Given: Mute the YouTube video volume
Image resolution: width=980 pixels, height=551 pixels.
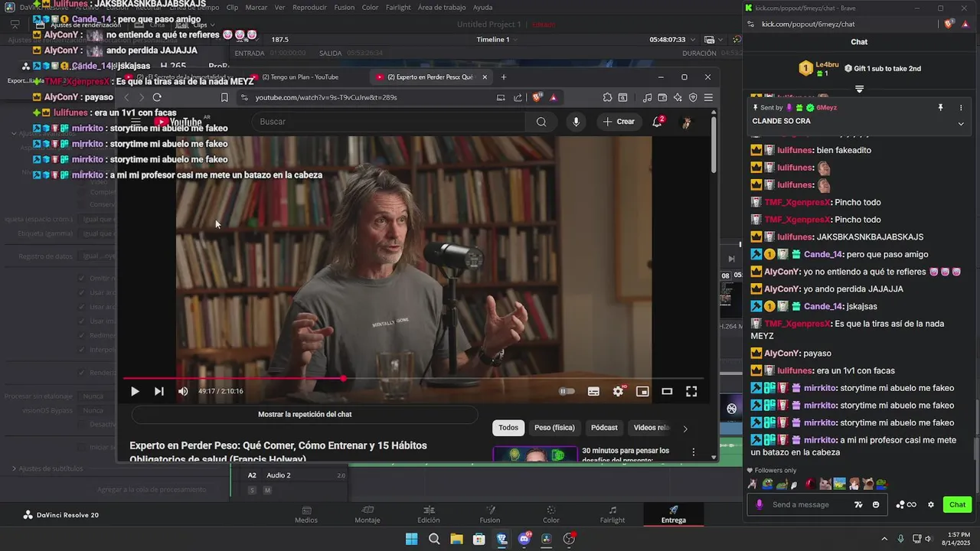Looking at the screenshot, I should (183, 391).
